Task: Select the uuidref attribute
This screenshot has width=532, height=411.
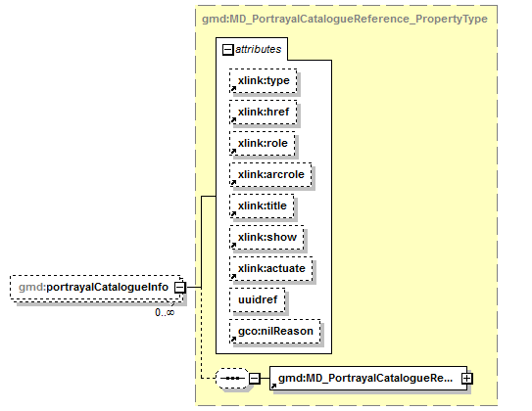Action: [x=258, y=299]
